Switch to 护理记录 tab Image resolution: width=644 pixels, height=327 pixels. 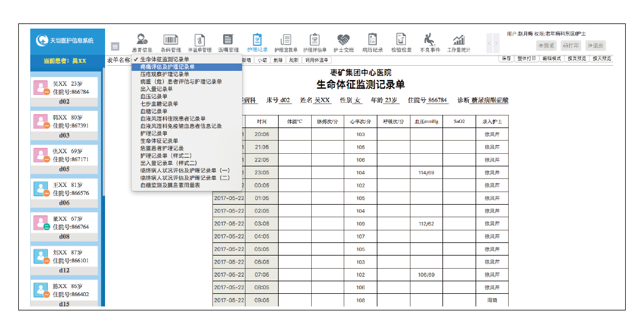(257, 42)
